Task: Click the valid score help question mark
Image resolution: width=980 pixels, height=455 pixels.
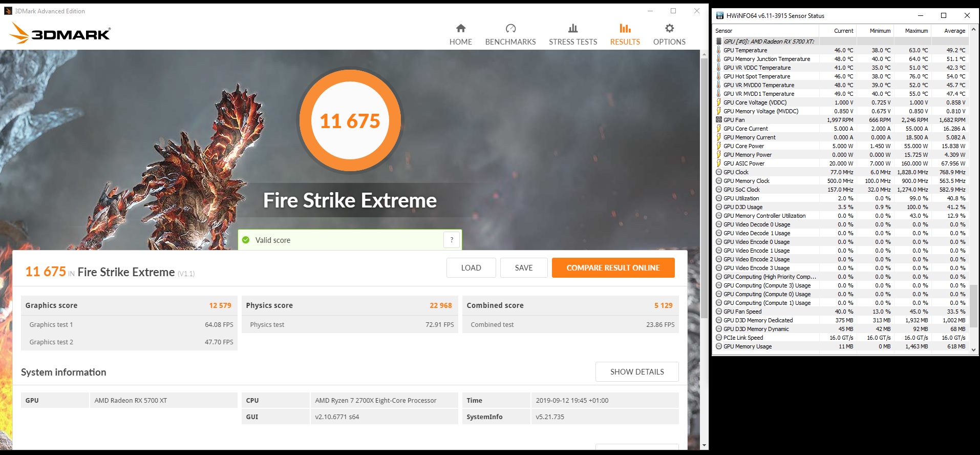Action: pyautogui.click(x=452, y=240)
